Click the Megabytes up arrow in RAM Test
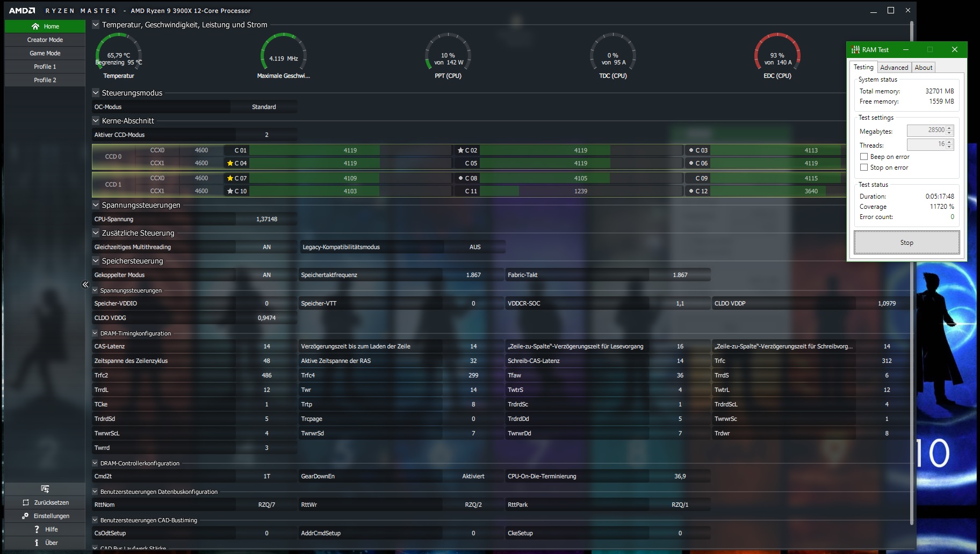The width and height of the screenshot is (980, 554). (950, 128)
